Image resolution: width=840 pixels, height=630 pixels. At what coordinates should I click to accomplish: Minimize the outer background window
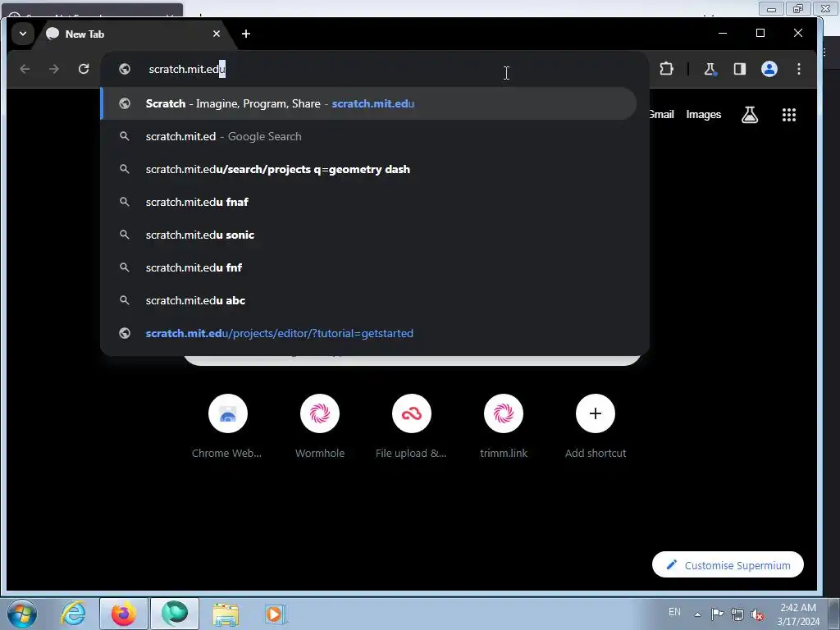click(771, 8)
